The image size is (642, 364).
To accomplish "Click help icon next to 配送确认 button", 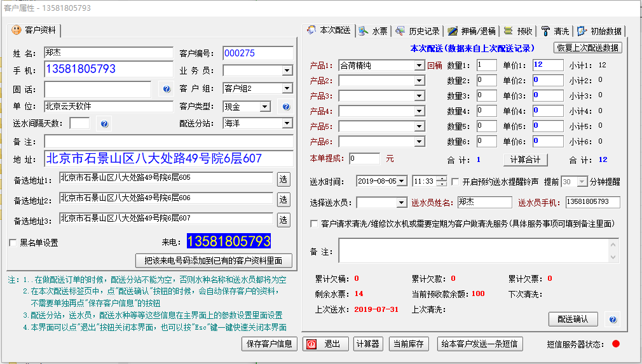I will tap(613, 319).
